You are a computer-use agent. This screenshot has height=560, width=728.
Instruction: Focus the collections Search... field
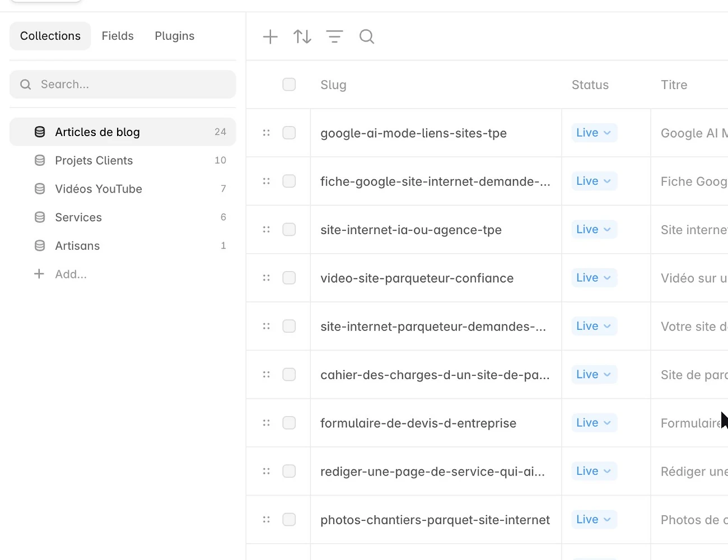tap(123, 85)
